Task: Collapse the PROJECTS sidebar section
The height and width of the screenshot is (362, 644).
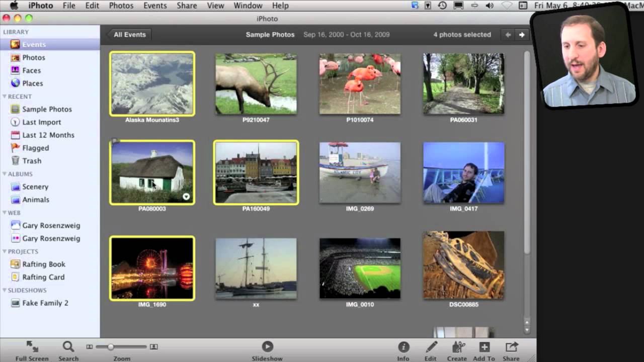Action: tap(5, 251)
